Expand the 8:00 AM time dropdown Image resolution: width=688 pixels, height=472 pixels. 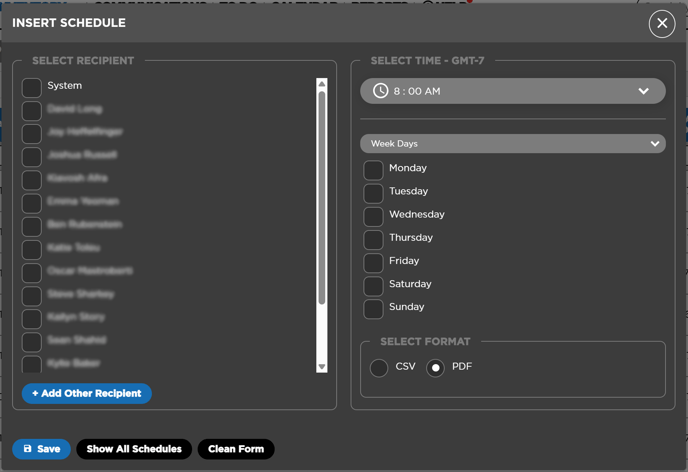[643, 91]
